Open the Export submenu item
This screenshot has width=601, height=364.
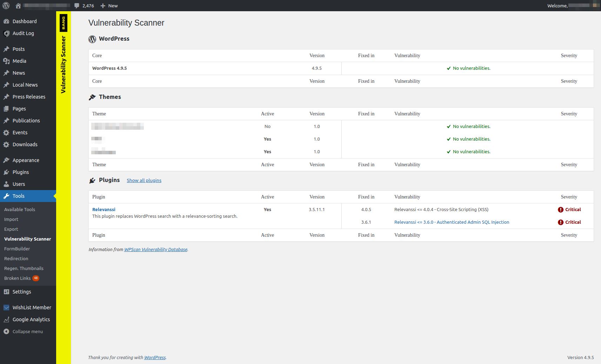11,229
